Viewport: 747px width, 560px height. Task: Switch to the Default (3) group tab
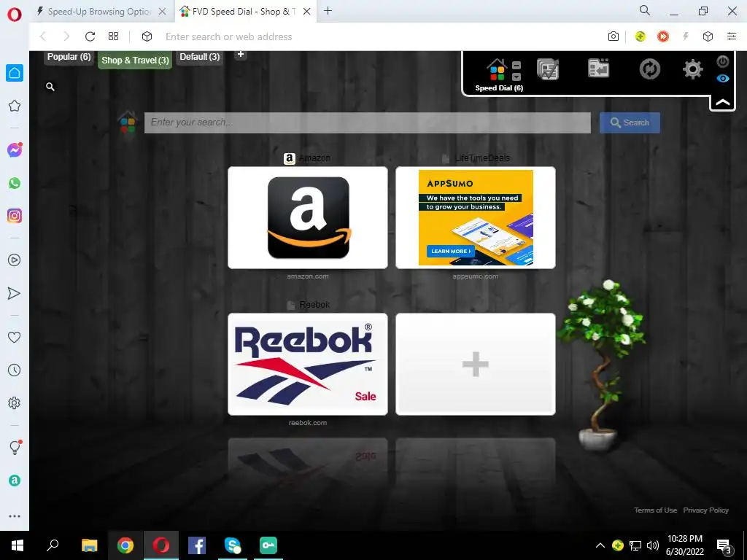(x=200, y=57)
